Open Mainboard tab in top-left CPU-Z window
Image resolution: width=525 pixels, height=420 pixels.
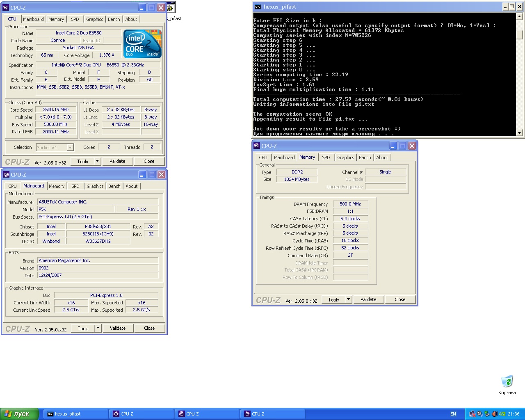click(x=33, y=19)
